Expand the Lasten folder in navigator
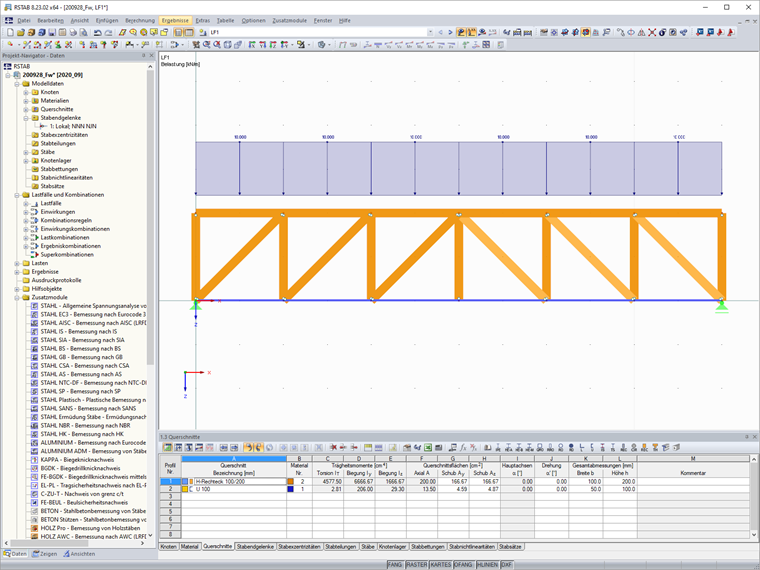This screenshot has height=570, width=760. [x=17, y=263]
